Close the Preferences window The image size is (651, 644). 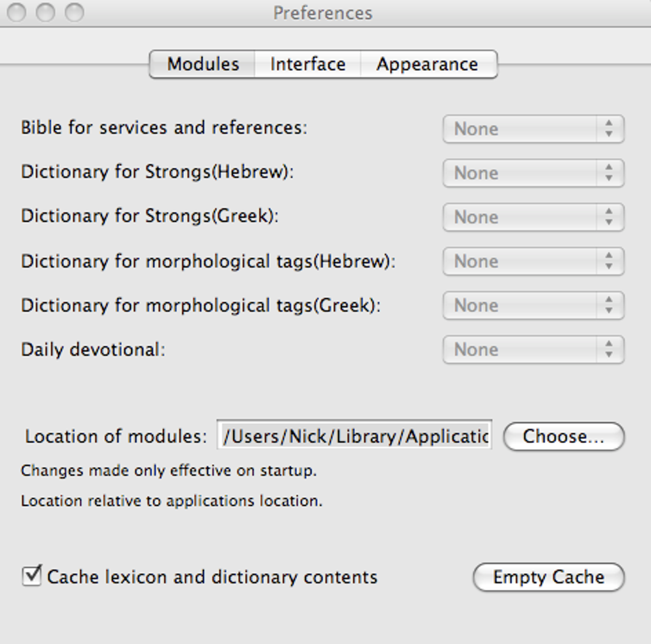17,12
